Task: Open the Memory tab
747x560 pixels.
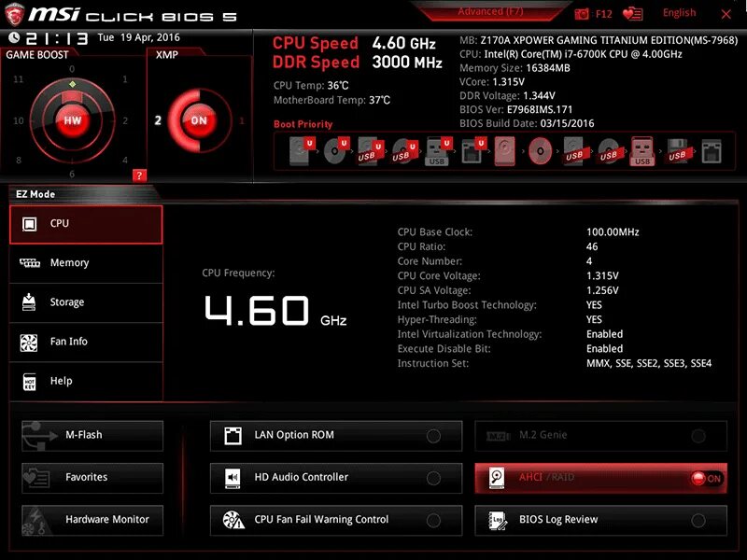Action: click(86, 263)
